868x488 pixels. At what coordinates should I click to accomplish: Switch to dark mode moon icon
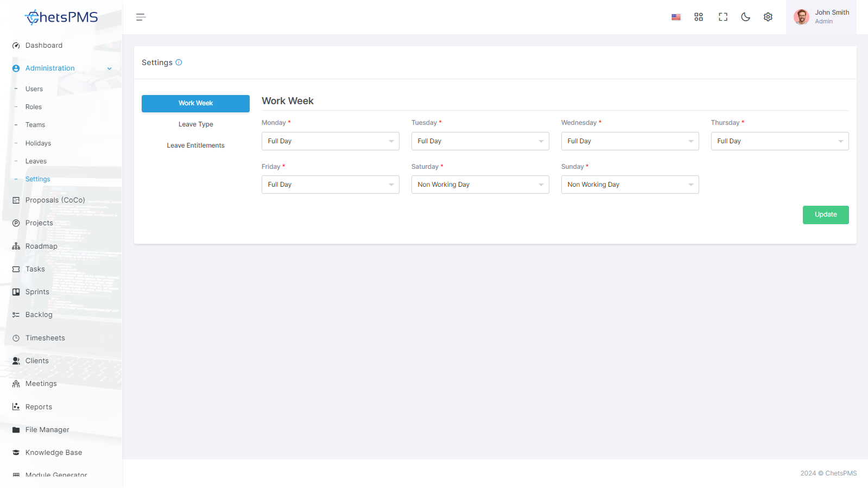[x=746, y=17]
